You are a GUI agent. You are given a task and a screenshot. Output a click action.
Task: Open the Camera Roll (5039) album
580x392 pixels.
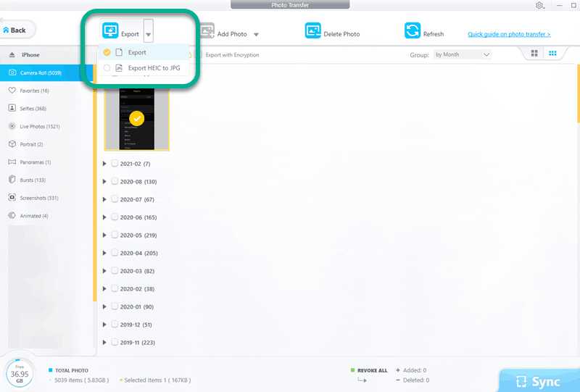point(46,73)
